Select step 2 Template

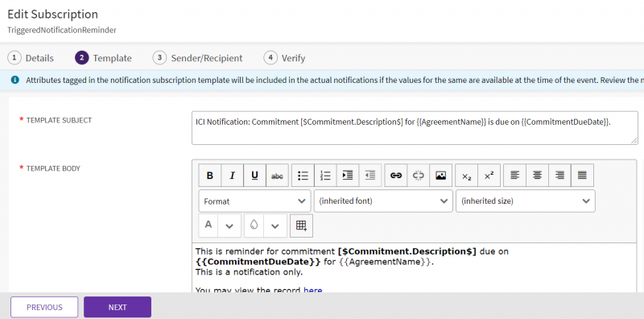tap(103, 58)
